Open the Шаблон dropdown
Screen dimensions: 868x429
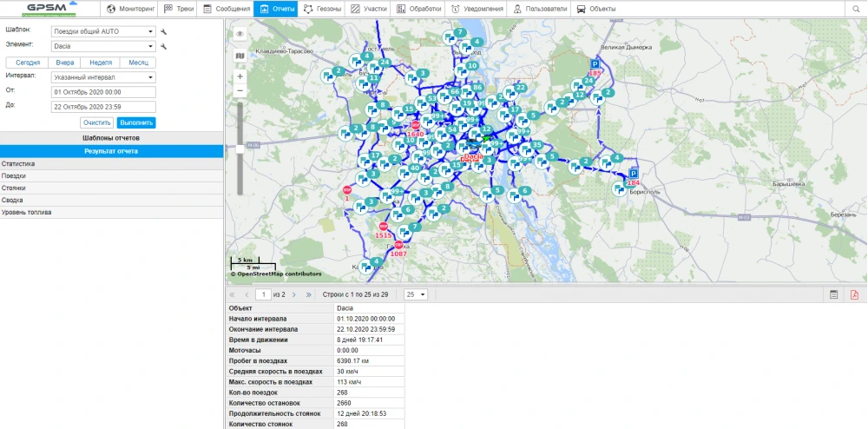click(103, 31)
